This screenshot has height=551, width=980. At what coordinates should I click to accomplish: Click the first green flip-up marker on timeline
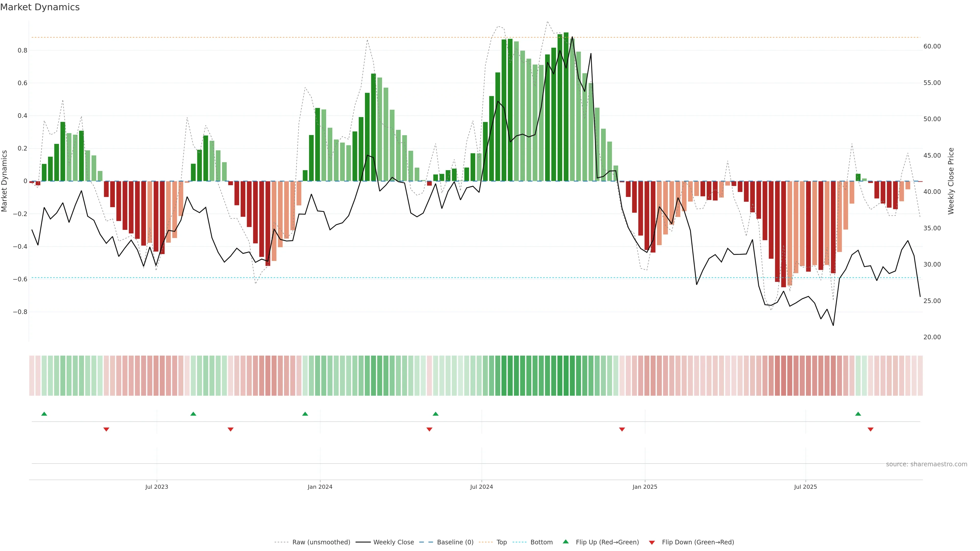(x=44, y=414)
